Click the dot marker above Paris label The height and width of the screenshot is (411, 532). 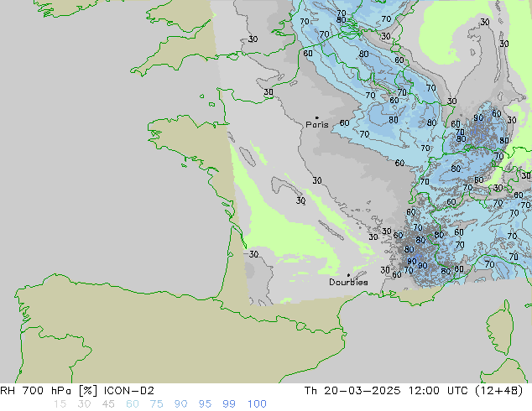[x=316, y=117]
